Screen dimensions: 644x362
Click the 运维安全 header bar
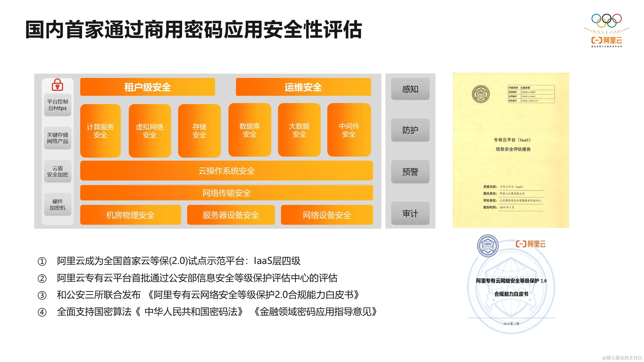[303, 87]
